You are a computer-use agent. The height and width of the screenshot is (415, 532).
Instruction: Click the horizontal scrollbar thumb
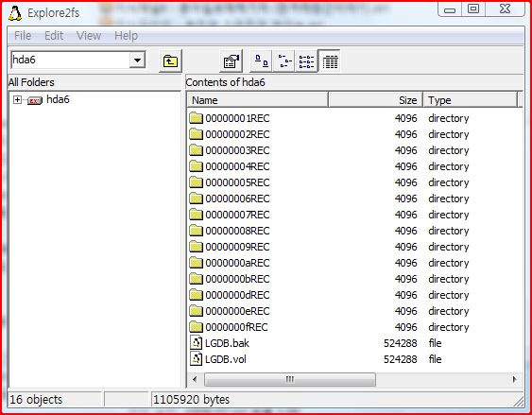tap(290, 379)
